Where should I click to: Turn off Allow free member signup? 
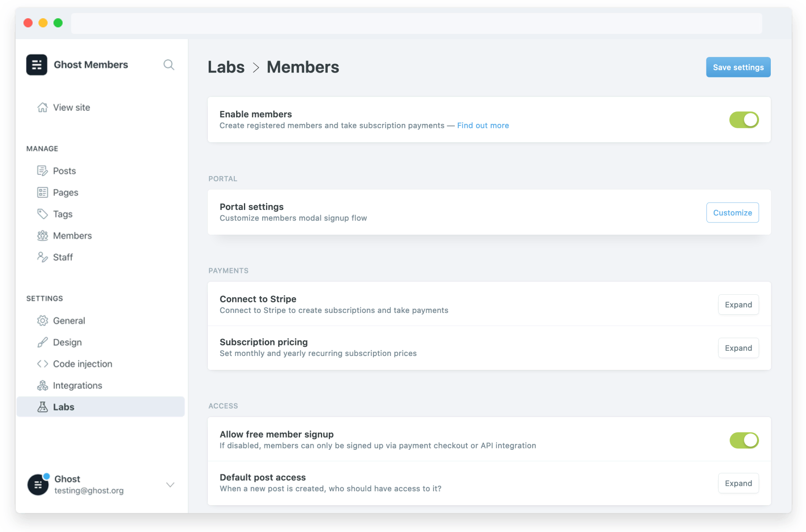tap(744, 440)
